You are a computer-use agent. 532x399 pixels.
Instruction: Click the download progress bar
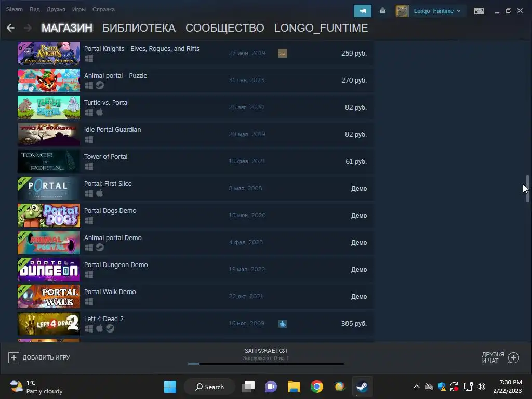pos(266,364)
